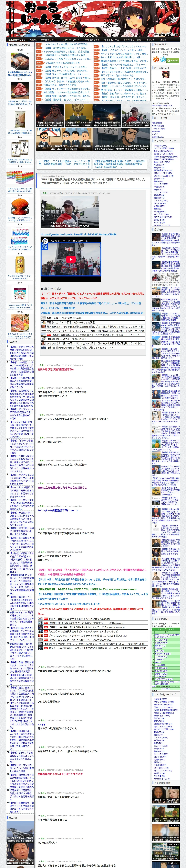Click the youtu.be/3gerNr3a-aM video URL link
This screenshot has width=186, height=868.
(79, 234)
